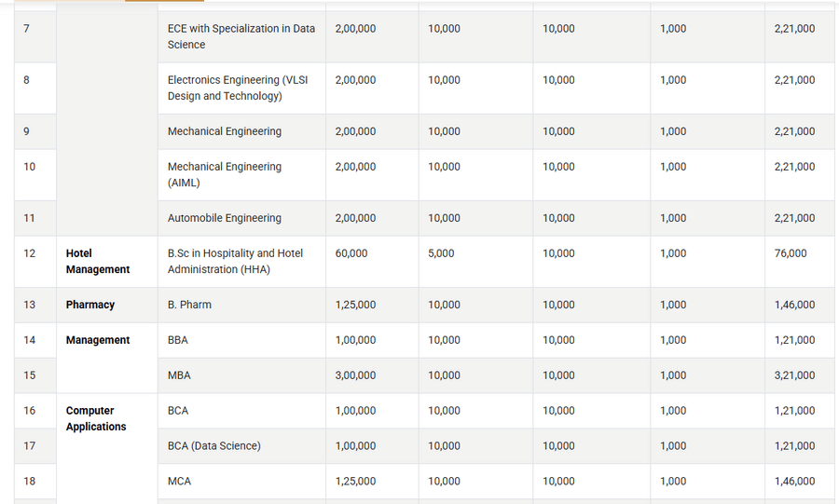Click serial number 11
This screenshot has height=504, width=839.
(x=30, y=218)
